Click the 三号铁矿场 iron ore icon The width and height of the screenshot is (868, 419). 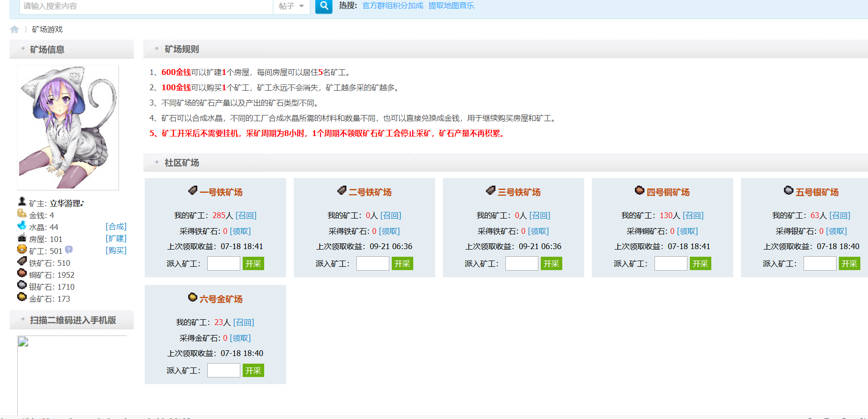click(x=491, y=190)
